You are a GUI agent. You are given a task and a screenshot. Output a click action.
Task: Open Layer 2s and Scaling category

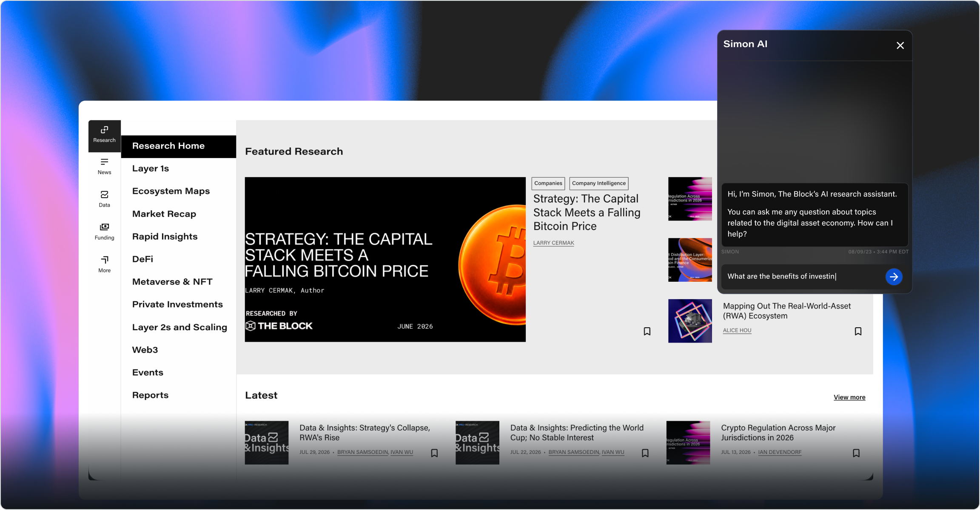(x=179, y=327)
